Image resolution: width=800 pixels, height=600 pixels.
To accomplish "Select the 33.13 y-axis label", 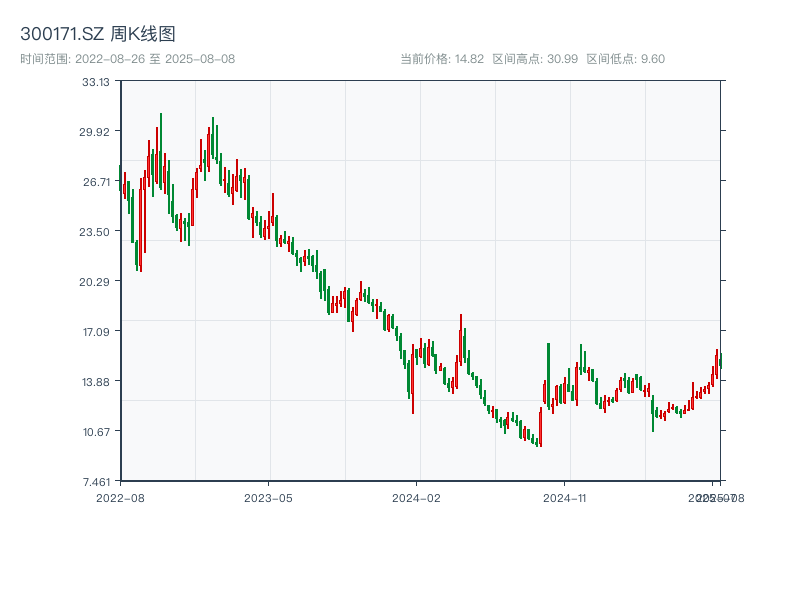I will pos(96,82).
